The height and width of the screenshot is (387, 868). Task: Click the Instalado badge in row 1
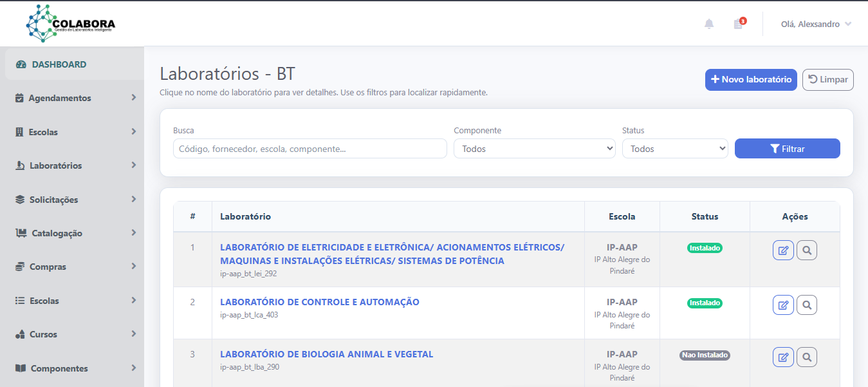click(x=705, y=248)
